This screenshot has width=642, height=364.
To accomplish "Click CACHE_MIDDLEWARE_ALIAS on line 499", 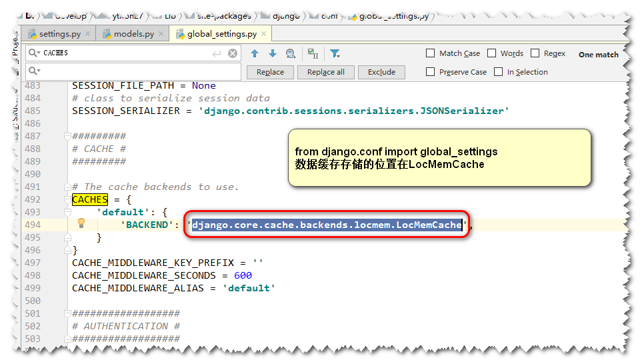I will click(138, 288).
